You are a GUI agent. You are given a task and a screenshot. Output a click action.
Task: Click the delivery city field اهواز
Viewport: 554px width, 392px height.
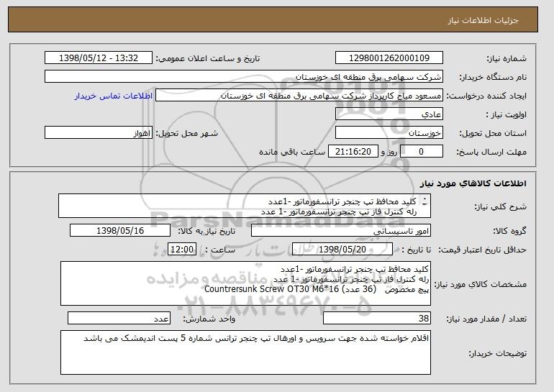tap(98, 133)
